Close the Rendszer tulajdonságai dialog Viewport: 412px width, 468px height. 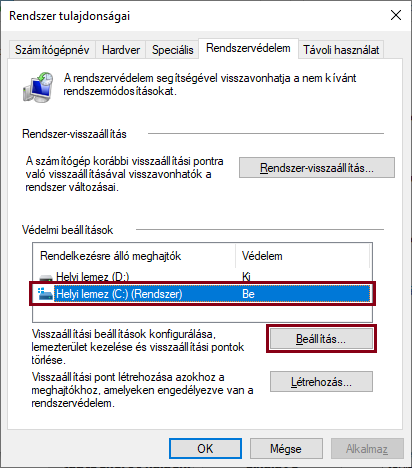396,15
